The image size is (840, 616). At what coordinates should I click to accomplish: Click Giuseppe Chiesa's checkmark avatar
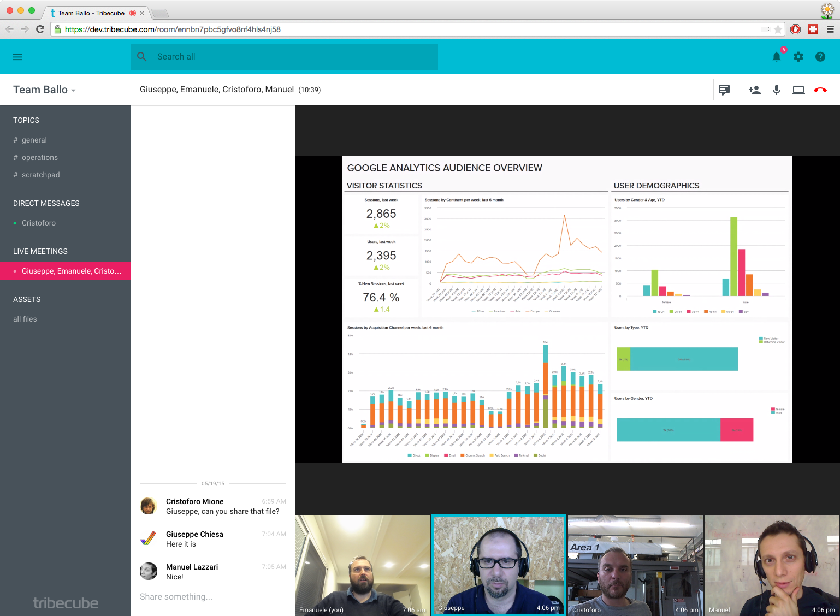[x=149, y=538]
